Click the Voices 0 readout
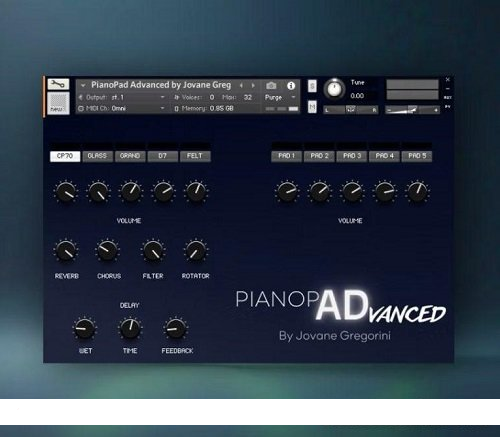This screenshot has width=500, height=437. click(195, 97)
